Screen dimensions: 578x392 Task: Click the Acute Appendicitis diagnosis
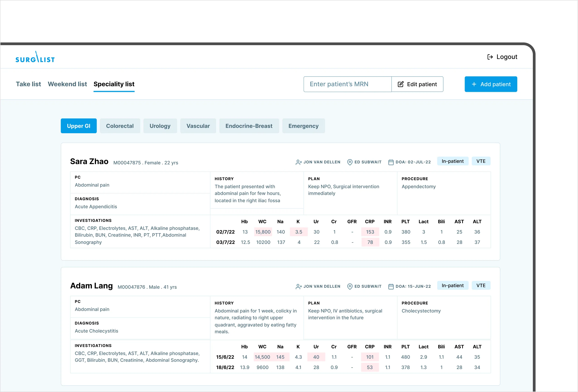coord(96,207)
